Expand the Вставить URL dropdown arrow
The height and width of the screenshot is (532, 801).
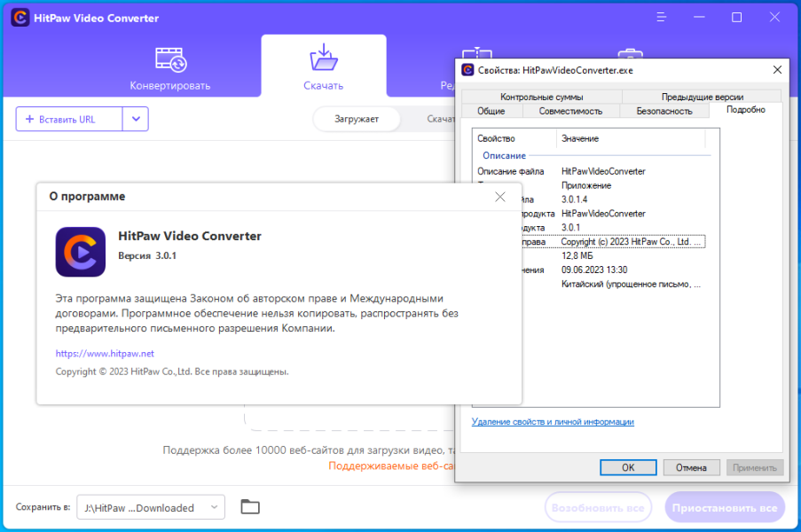(136, 119)
